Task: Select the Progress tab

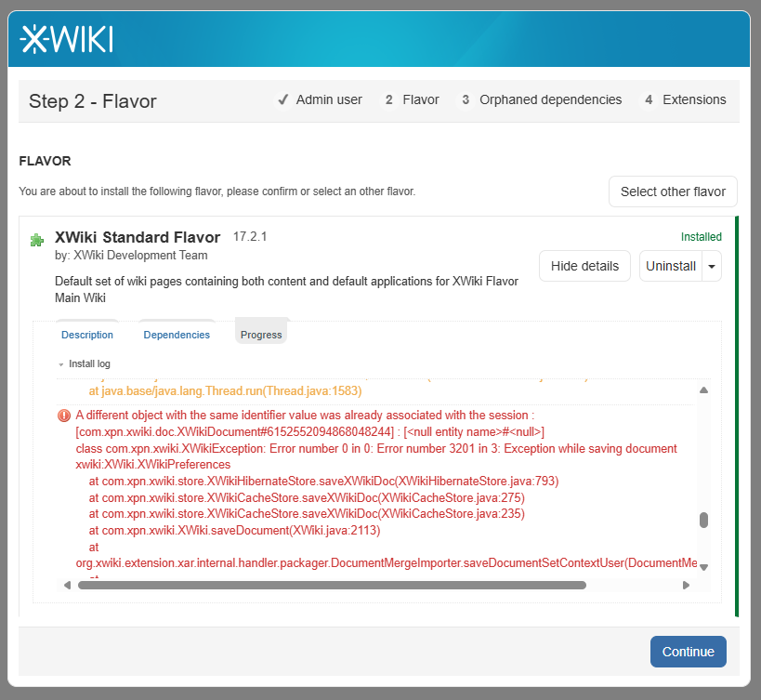Action: tap(261, 335)
